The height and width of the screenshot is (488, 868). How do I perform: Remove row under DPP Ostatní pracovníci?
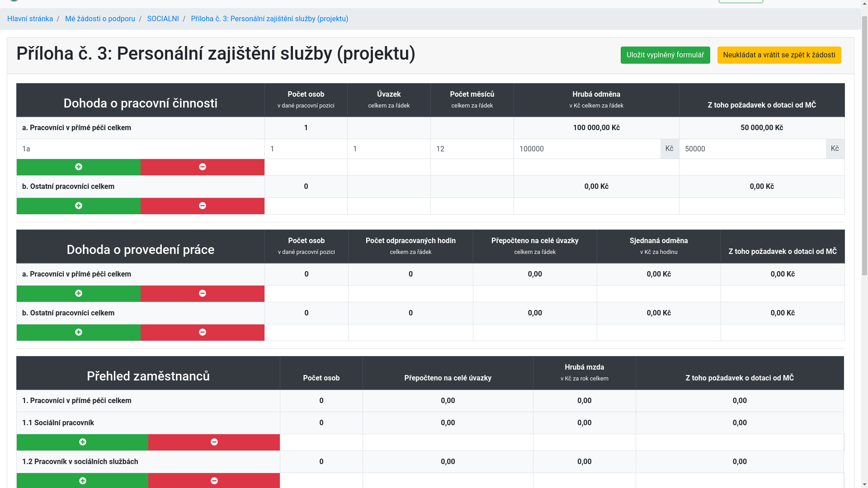tap(202, 333)
